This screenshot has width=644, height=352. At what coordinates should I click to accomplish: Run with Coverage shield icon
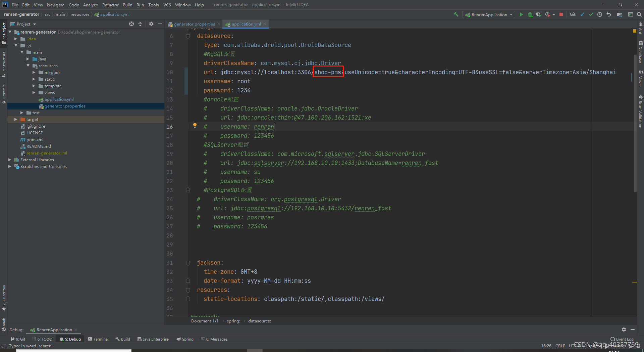(539, 14)
